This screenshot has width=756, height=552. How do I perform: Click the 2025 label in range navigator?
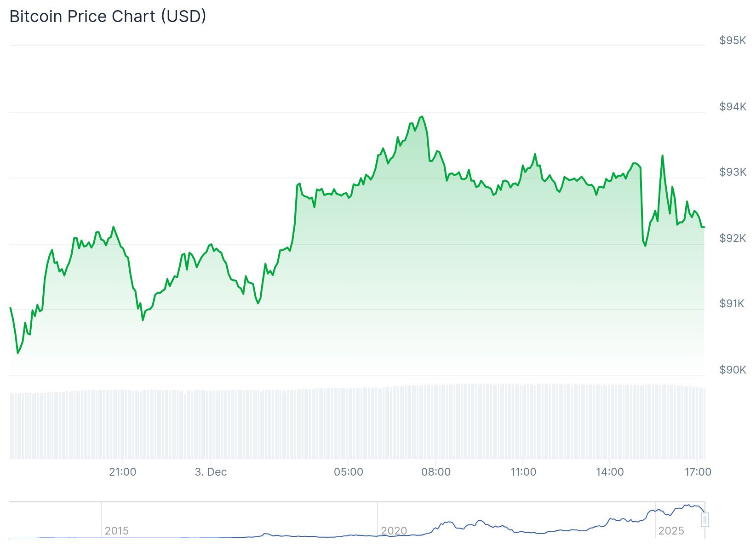click(x=671, y=531)
